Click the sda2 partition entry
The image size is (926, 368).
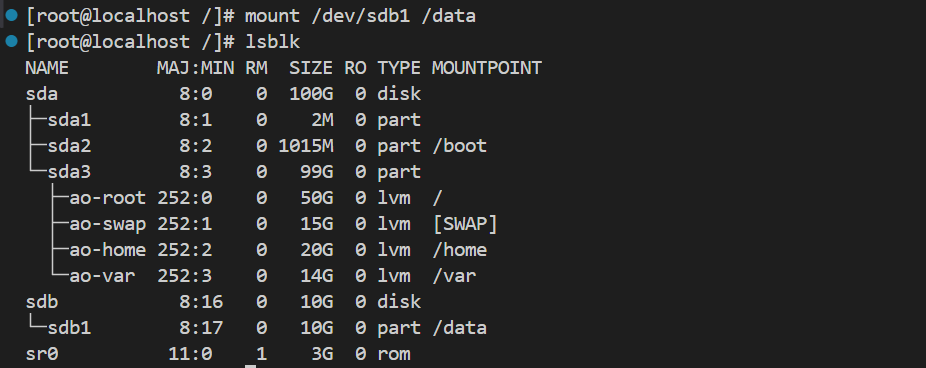pos(69,146)
